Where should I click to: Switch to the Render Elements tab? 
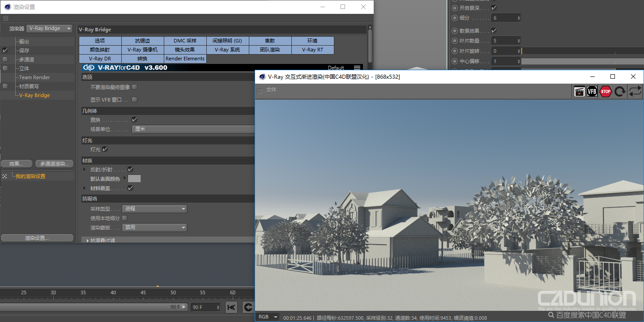coord(185,59)
